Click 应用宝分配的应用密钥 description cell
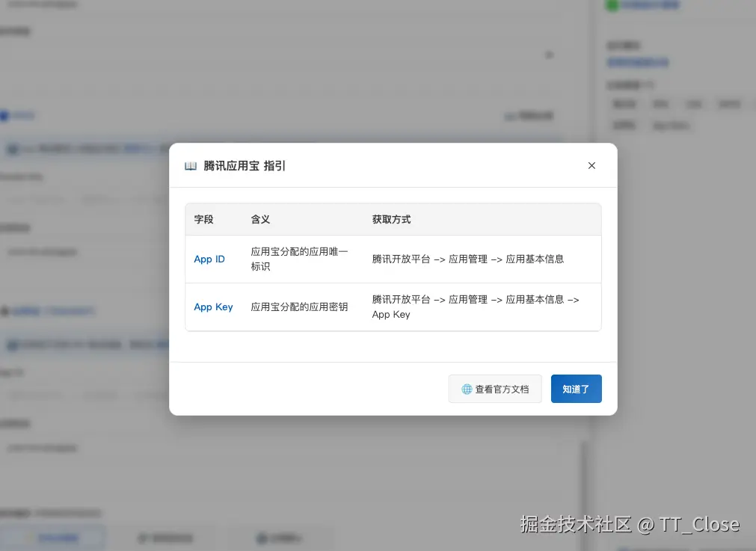 point(299,307)
